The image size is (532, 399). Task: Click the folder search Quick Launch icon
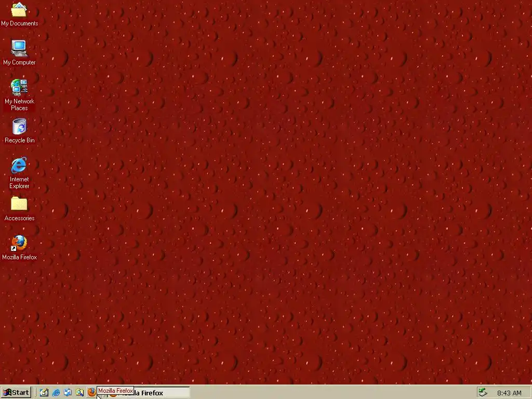pos(79,393)
